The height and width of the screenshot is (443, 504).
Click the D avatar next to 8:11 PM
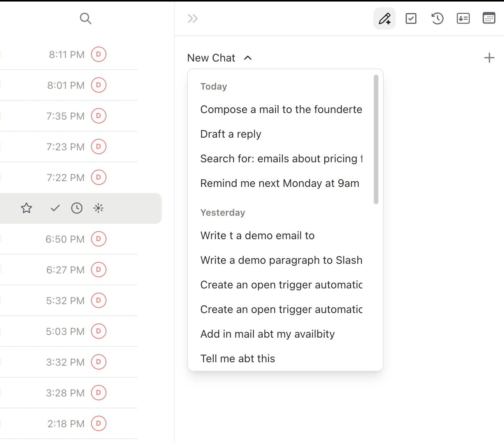[98, 54]
